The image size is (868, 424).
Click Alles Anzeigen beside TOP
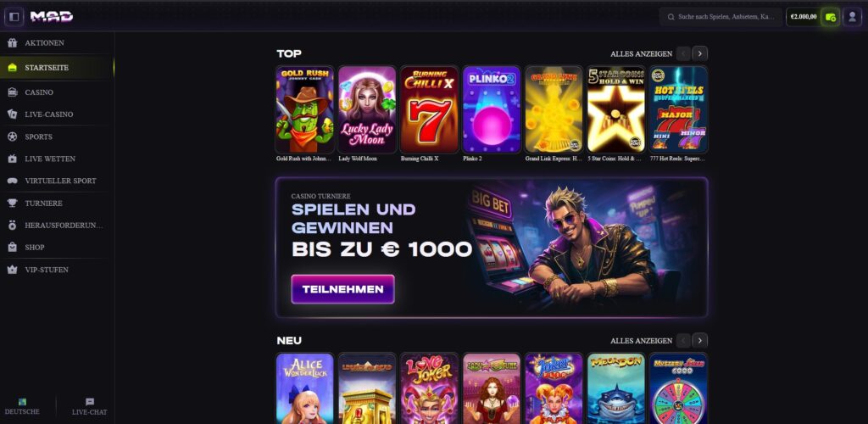point(641,53)
